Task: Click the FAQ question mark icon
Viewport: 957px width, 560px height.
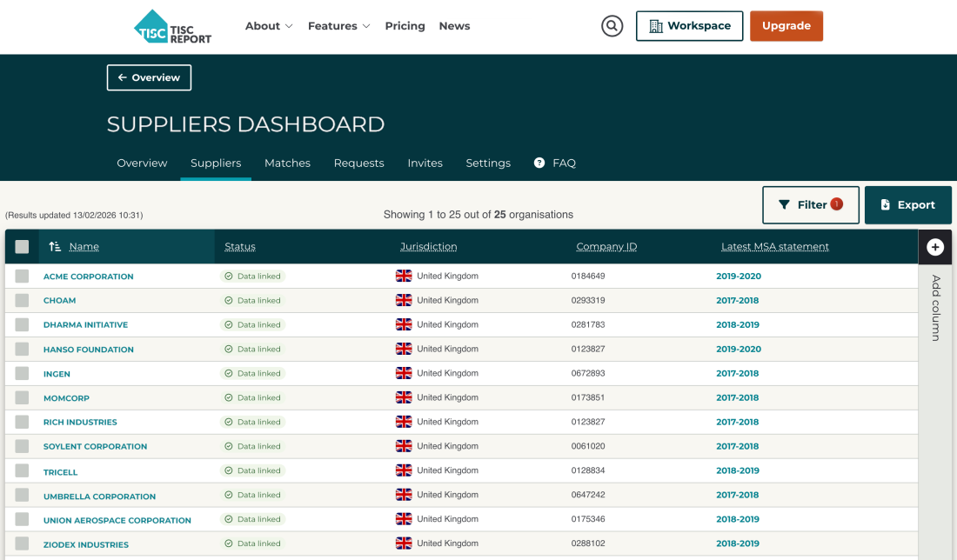Action: coord(539,163)
